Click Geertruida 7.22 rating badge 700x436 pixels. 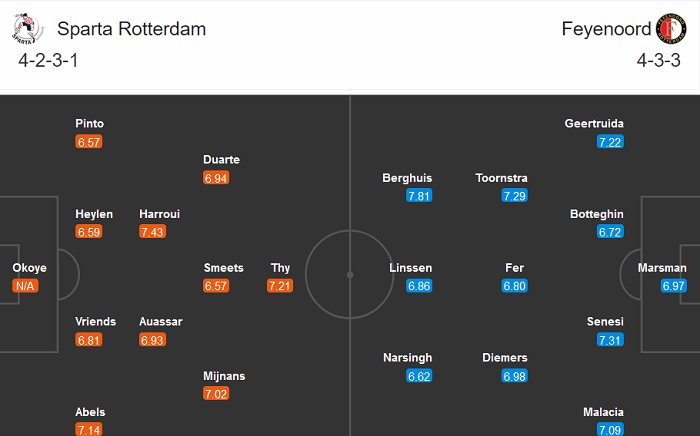pos(610,142)
